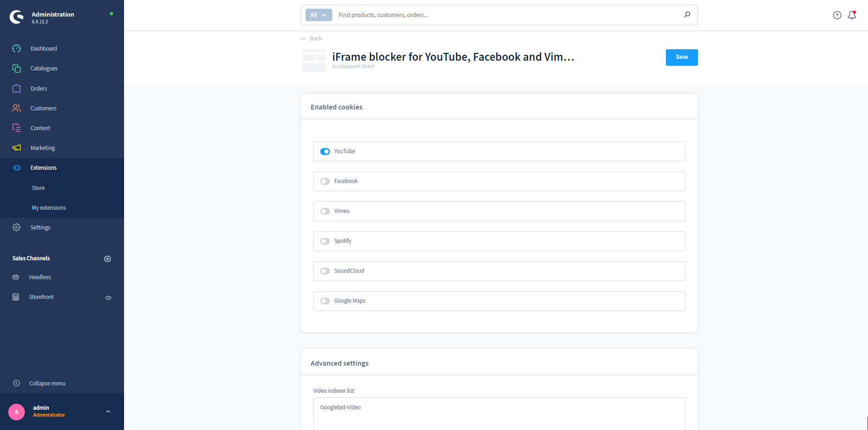
Task: Click the Headless basket icon
Action: [16, 277]
